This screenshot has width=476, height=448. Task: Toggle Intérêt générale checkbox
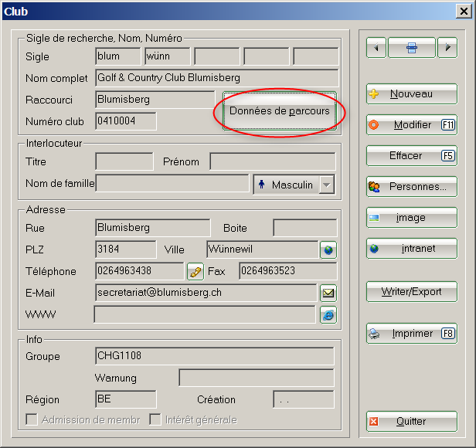(155, 419)
